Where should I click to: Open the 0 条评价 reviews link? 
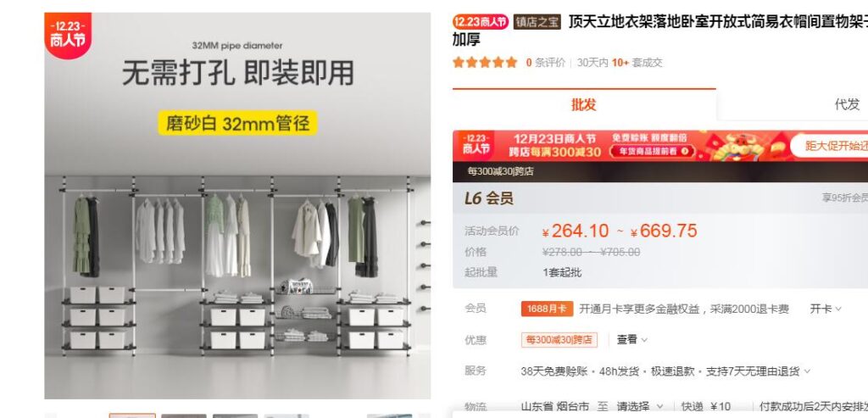coord(545,63)
